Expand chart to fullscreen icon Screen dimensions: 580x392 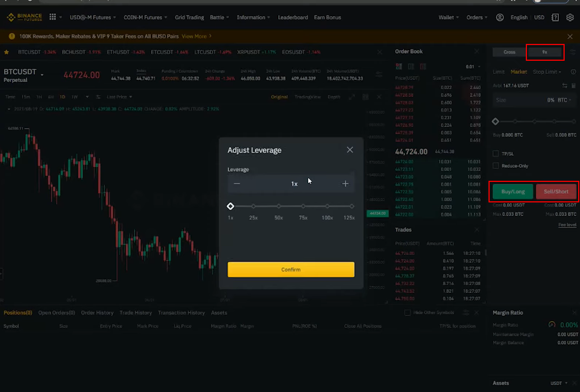pyautogui.click(x=352, y=97)
